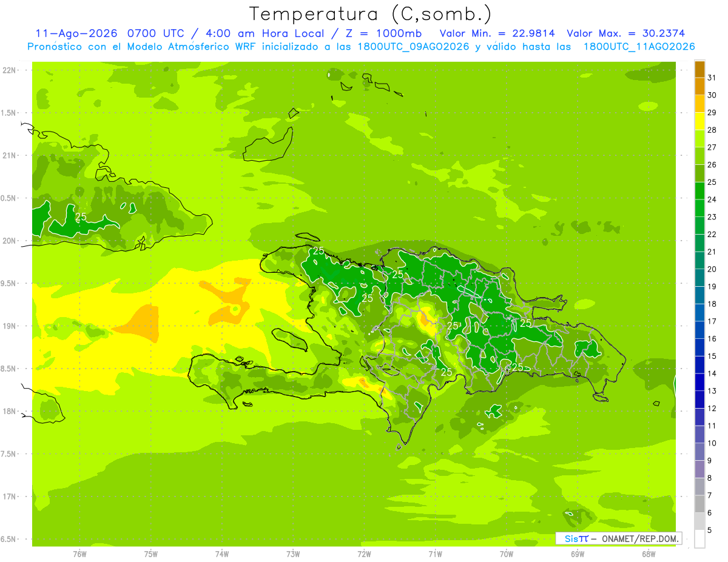
Task: Click the '19N' latitude axis label
Action: coord(10,326)
